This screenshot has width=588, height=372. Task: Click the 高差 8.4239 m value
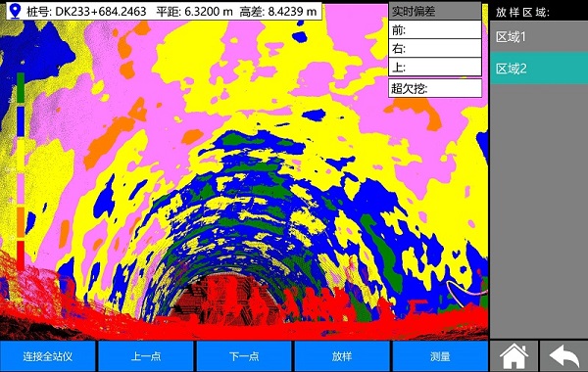[278, 11]
